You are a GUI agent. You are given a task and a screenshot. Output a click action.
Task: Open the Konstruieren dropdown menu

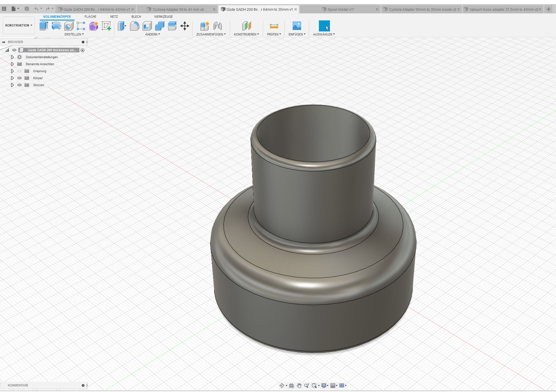click(246, 34)
